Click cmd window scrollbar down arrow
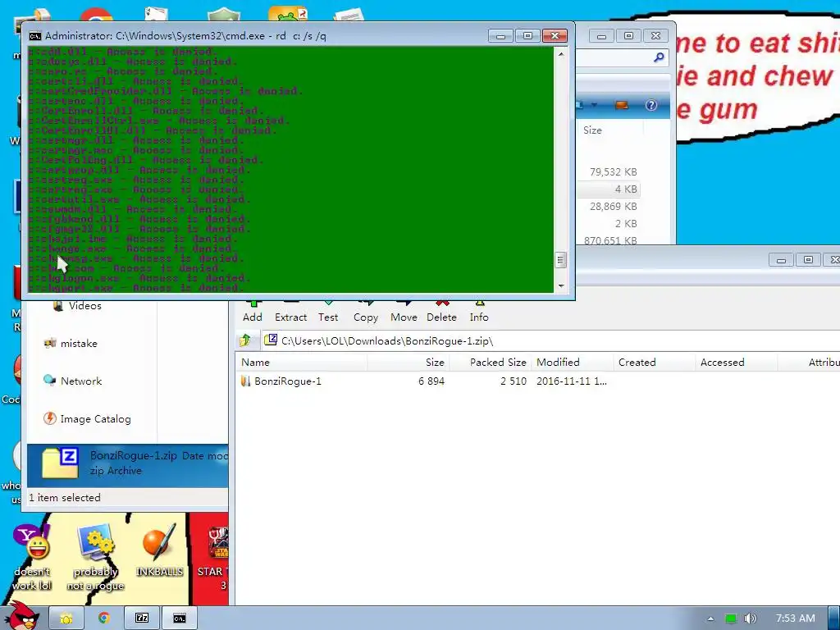This screenshot has height=630, width=840. [561, 286]
